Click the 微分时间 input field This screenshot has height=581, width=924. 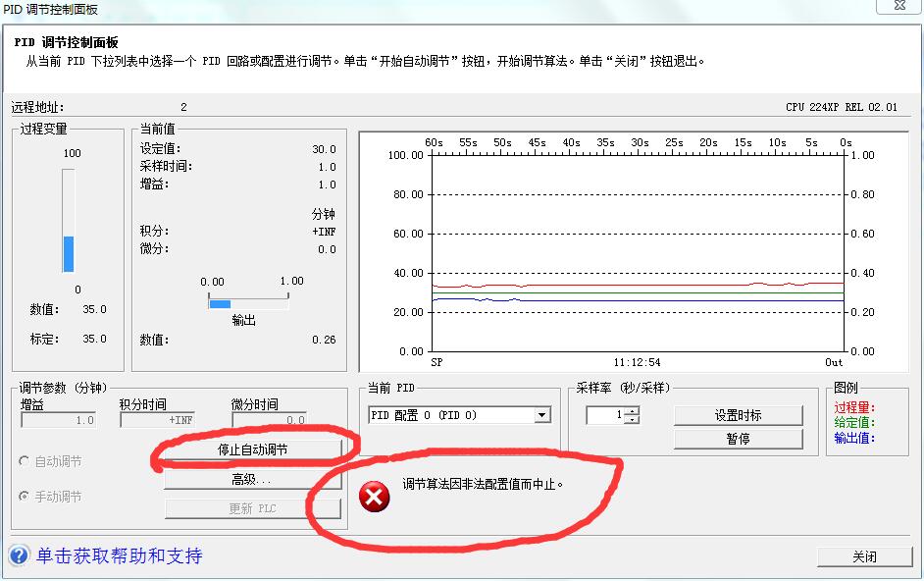pyautogui.click(x=270, y=420)
